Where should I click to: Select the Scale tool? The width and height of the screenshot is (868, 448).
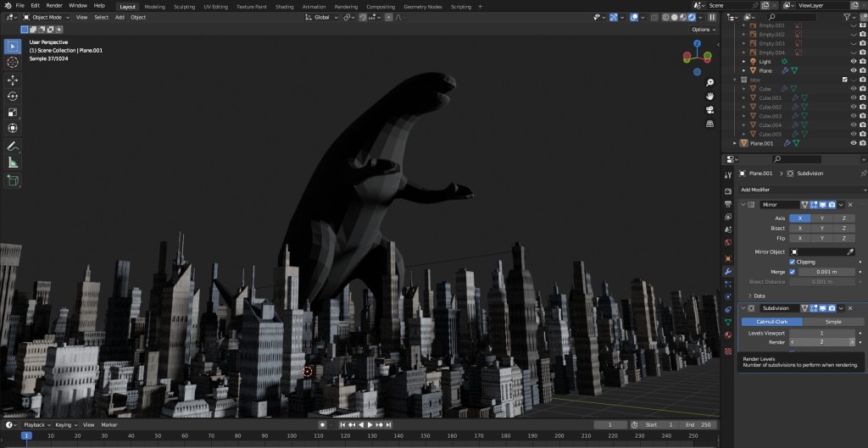pyautogui.click(x=13, y=112)
